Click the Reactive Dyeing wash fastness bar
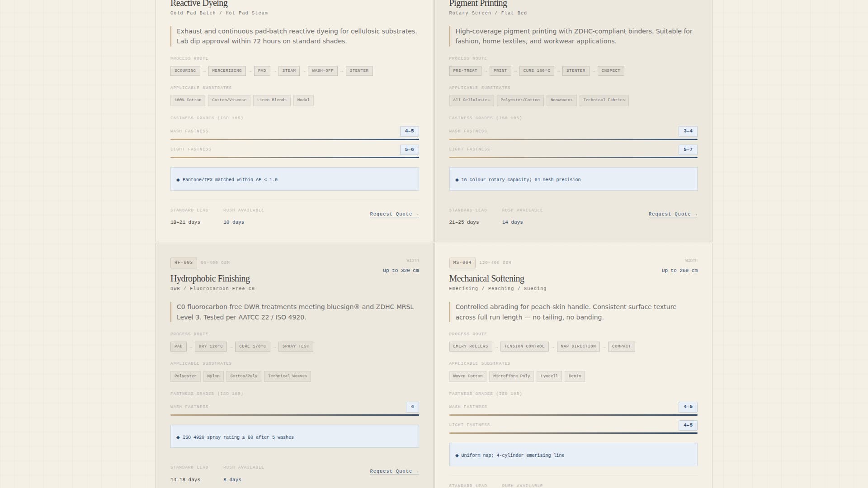The height and width of the screenshot is (488, 868). tap(294, 139)
